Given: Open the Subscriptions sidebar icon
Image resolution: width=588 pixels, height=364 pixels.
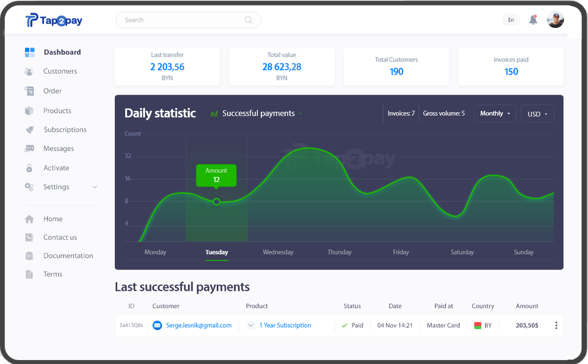Looking at the screenshot, I should [x=29, y=129].
